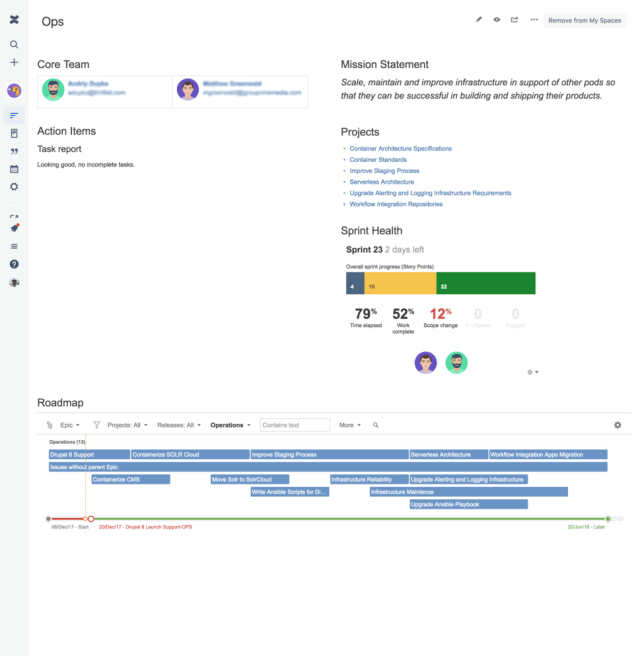Open the Epic dropdown in Roadmap
The height and width of the screenshot is (660, 640).
[x=70, y=425]
